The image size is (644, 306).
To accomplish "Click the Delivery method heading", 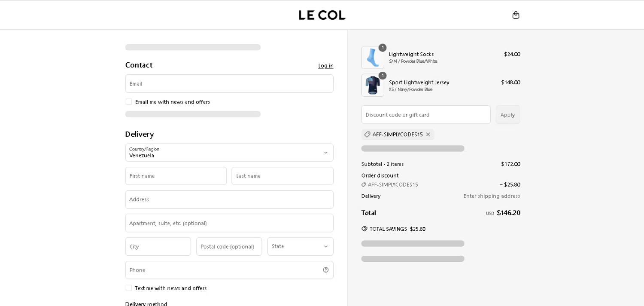I will 146,304.
